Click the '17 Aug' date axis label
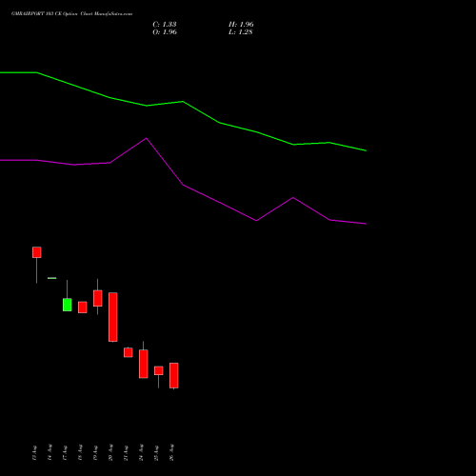Screen dimensions: 476x476 pos(65,453)
